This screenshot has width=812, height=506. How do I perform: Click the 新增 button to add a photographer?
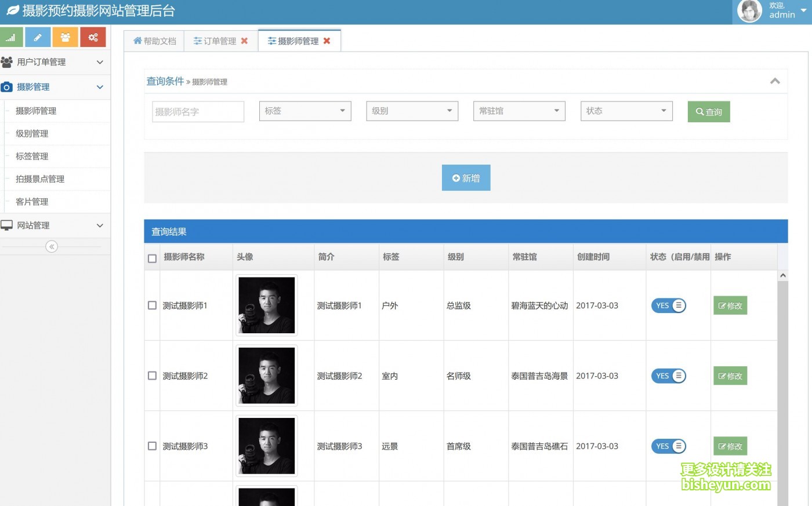[x=466, y=178]
